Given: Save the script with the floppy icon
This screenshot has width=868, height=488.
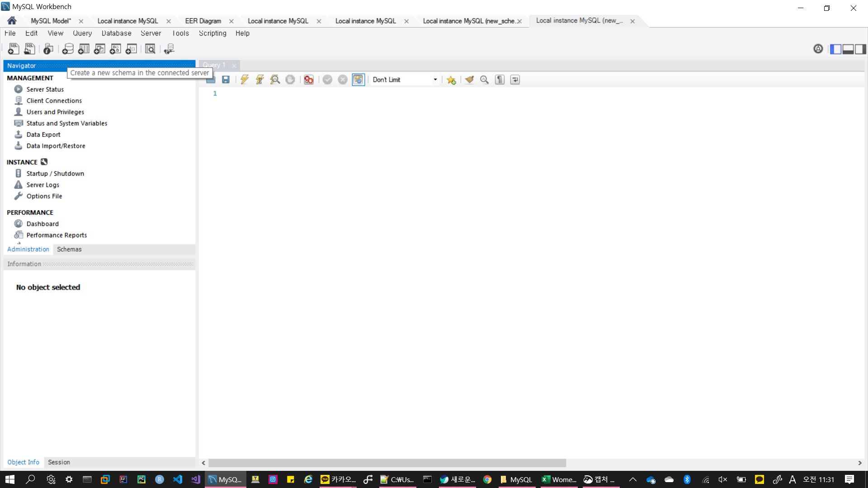Looking at the screenshot, I should 226,80.
